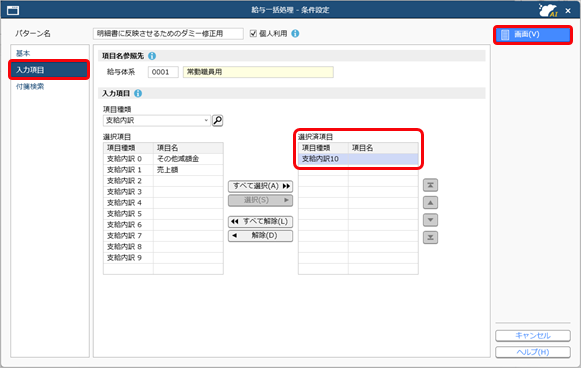This screenshot has height=368, width=581.
Task: Select row 支給内訳 8 in 選択項目
Action: 163,247
